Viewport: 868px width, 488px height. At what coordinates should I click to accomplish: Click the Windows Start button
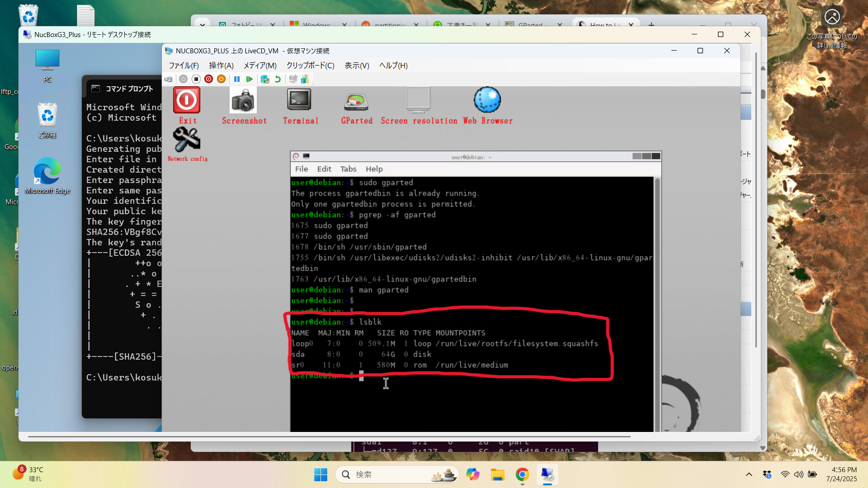pos(321,474)
